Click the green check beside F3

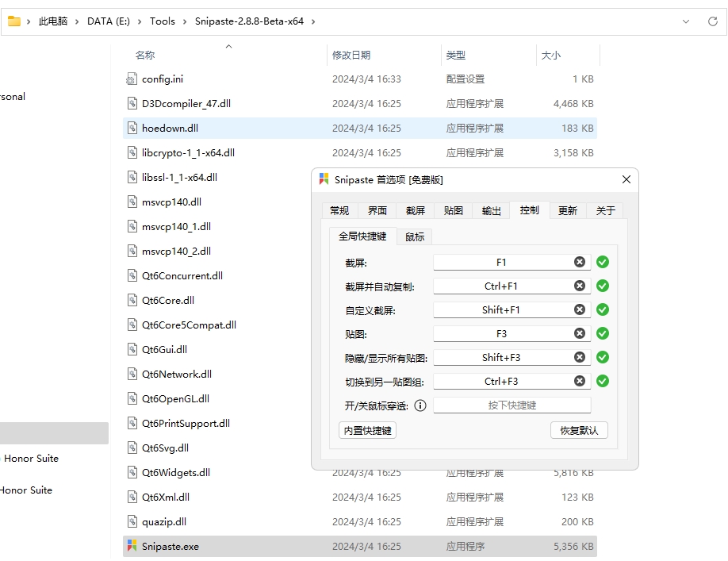coord(603,333)
